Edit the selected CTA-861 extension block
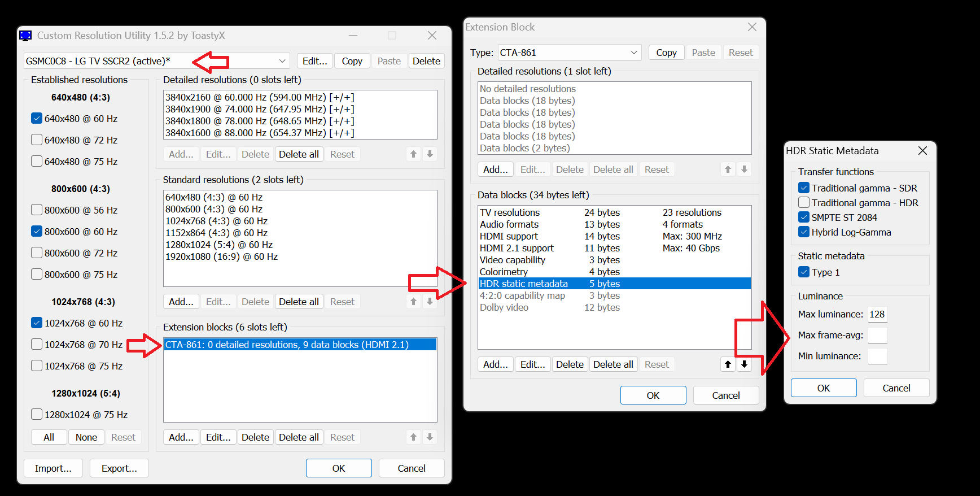The image size is (980, 496). 218,437
